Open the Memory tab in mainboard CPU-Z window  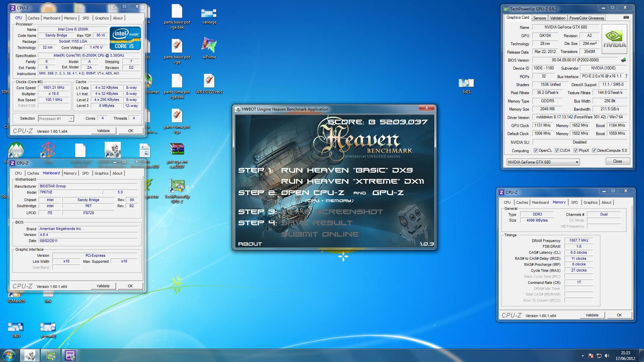pyautogui.click(x=70, y=173)
